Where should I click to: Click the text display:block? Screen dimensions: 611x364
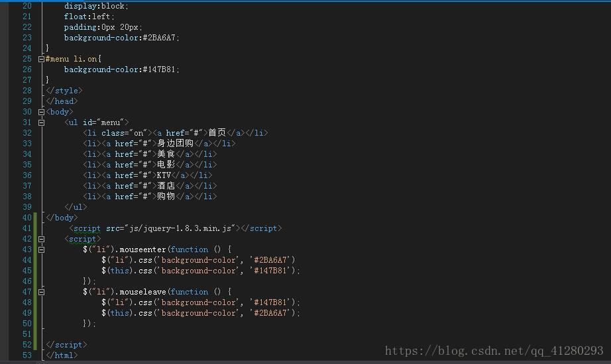pos(95,6)
